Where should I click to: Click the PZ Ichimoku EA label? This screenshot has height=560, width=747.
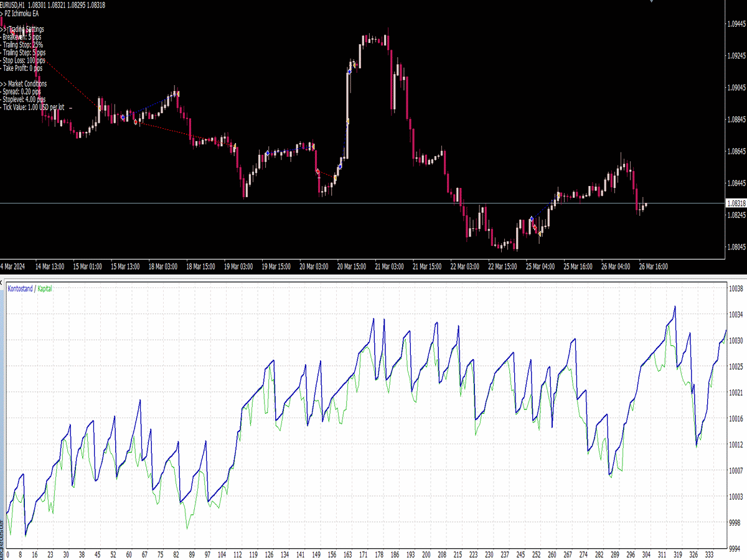[25, 14]
